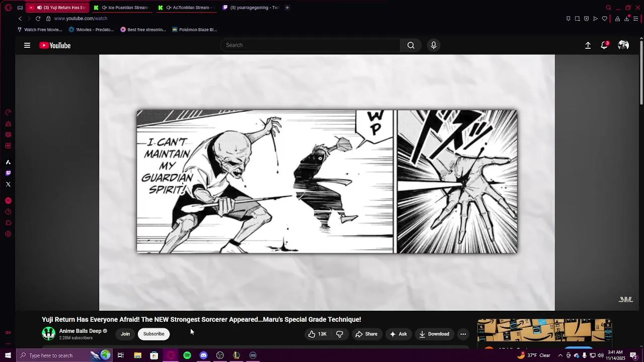Show hidden system tray icons chevron
Viewport: 644px width, 362px height.
coord(560,355)
